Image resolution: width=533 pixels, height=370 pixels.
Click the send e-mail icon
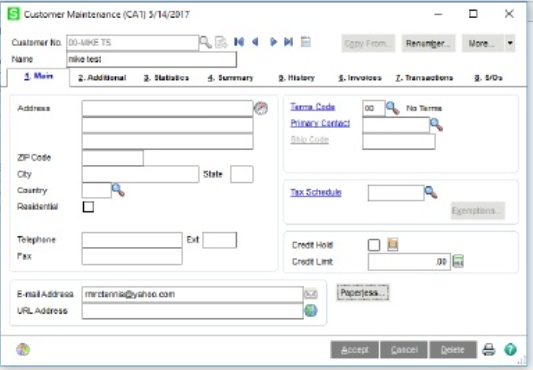tap(311, 294)
